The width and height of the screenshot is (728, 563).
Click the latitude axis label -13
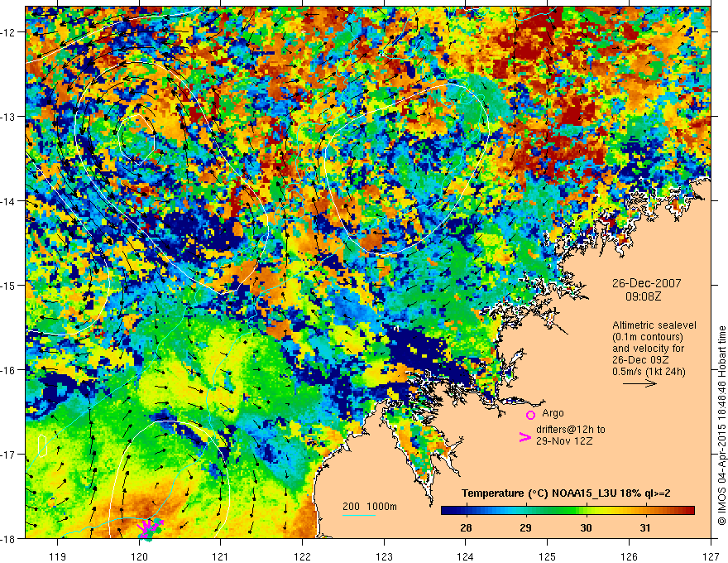point(8,117)
